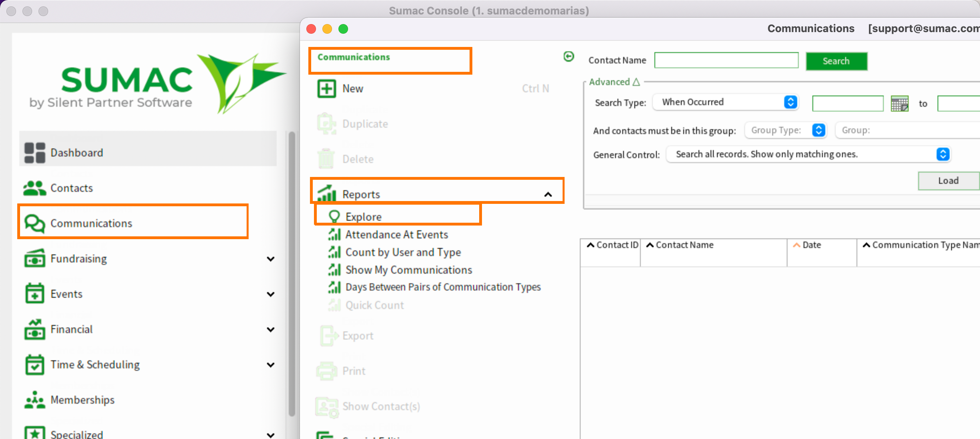Select Show My Communications report
This screenshot has width=980, height=439.
tap(409, 270)
